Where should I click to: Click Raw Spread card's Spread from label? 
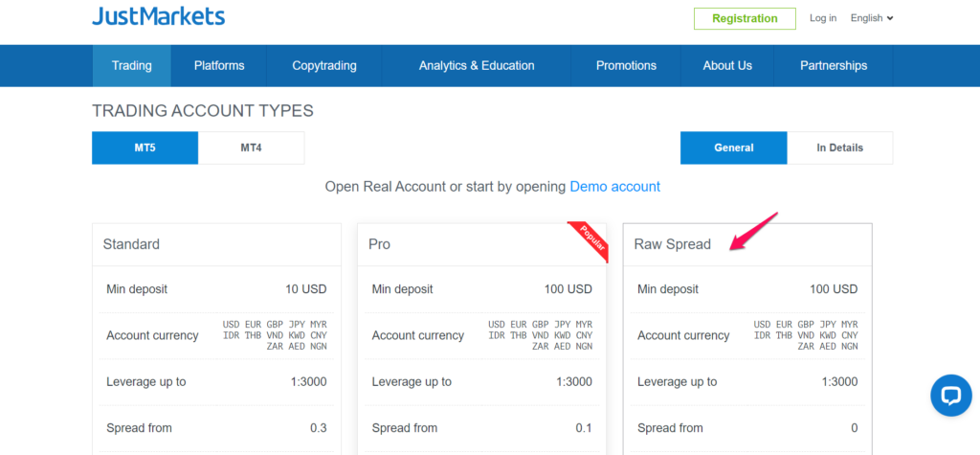[x=670, y=428]
